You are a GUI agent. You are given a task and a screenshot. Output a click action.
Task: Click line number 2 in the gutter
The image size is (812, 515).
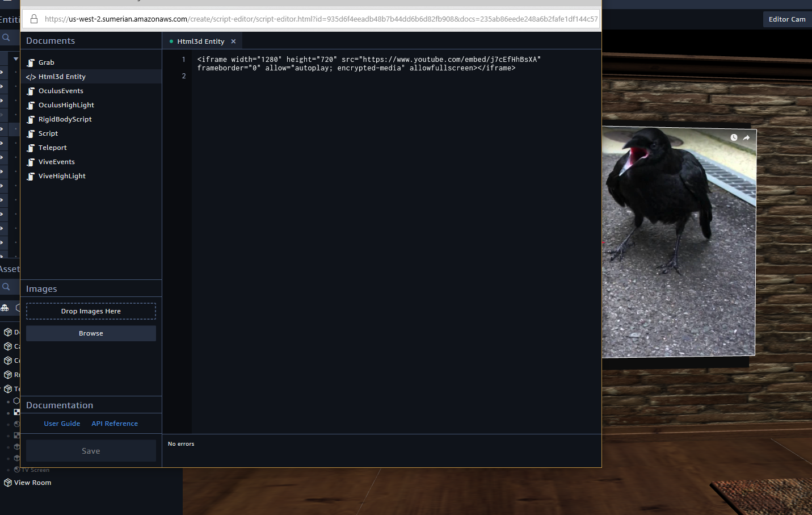coord(183,76)
